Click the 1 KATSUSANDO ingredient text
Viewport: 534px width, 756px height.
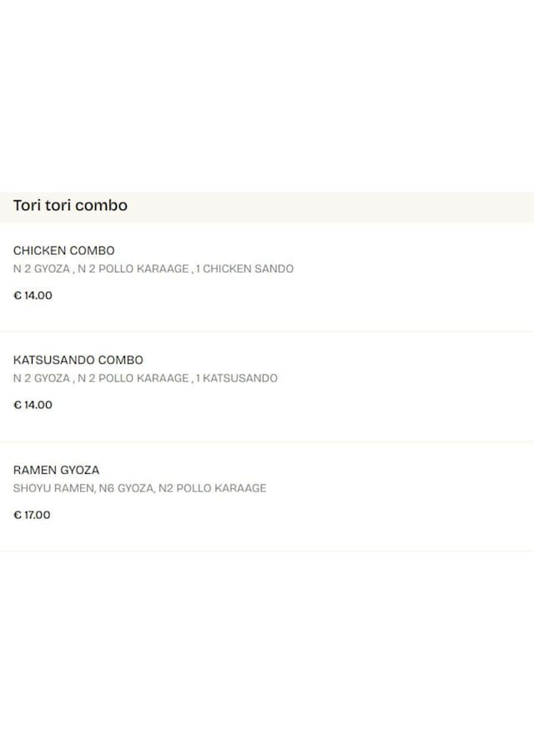(x=237, y=378)
